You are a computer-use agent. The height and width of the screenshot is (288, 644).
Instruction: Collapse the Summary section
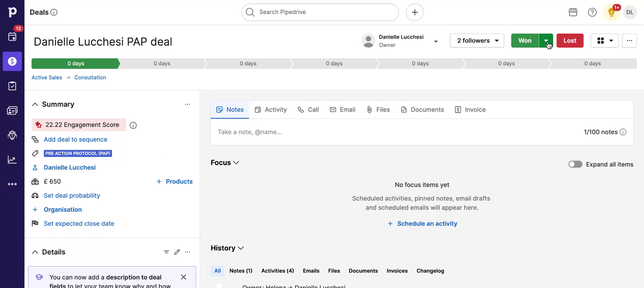[x=35, y=104]
